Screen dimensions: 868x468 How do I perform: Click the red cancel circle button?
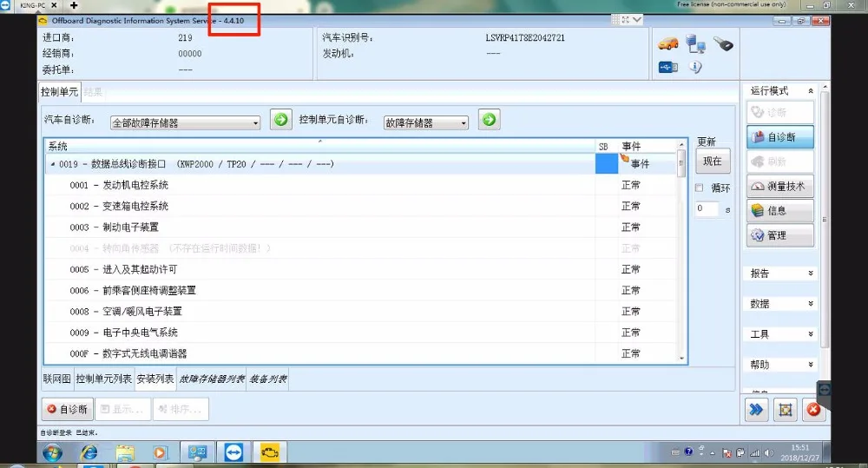(813, 410)
